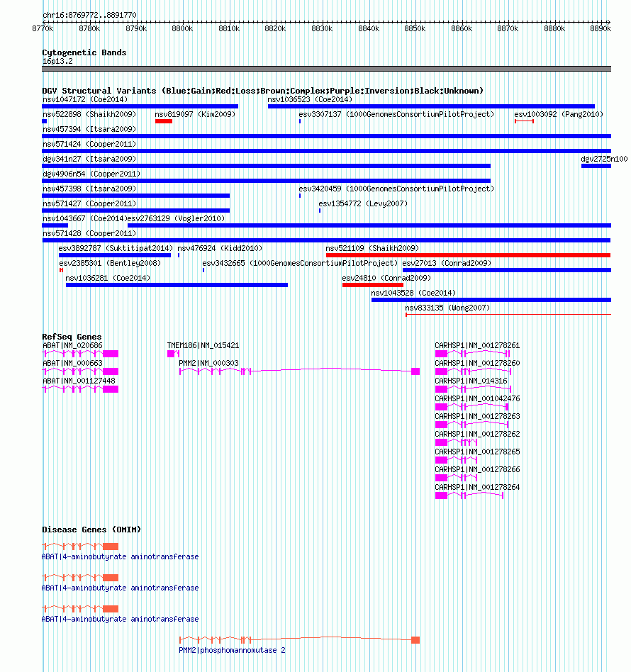The height and width of the screenshot is (672, 631).
Task: Select the nsv833135 (Wong2007) variant label
Action: [x=447, y=308]
